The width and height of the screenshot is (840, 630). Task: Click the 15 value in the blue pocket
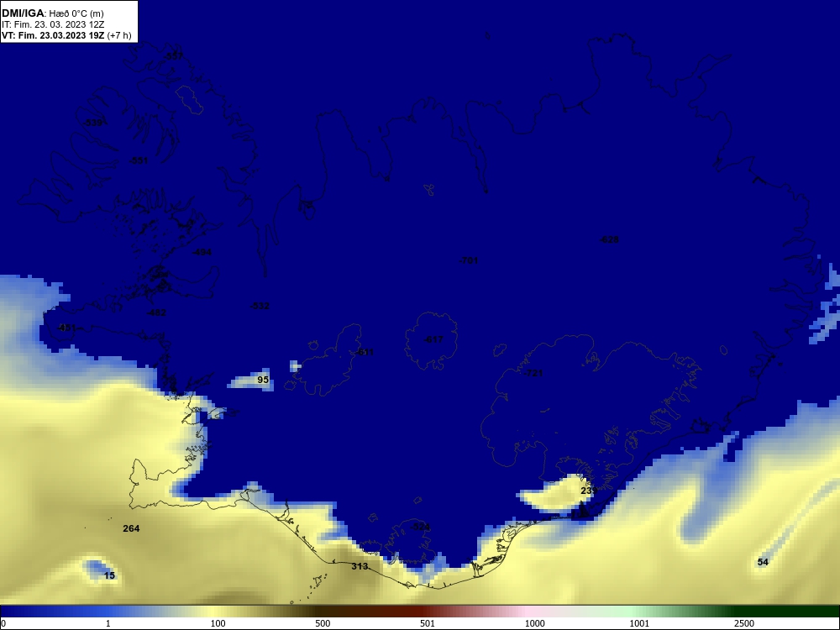(109, 576)
